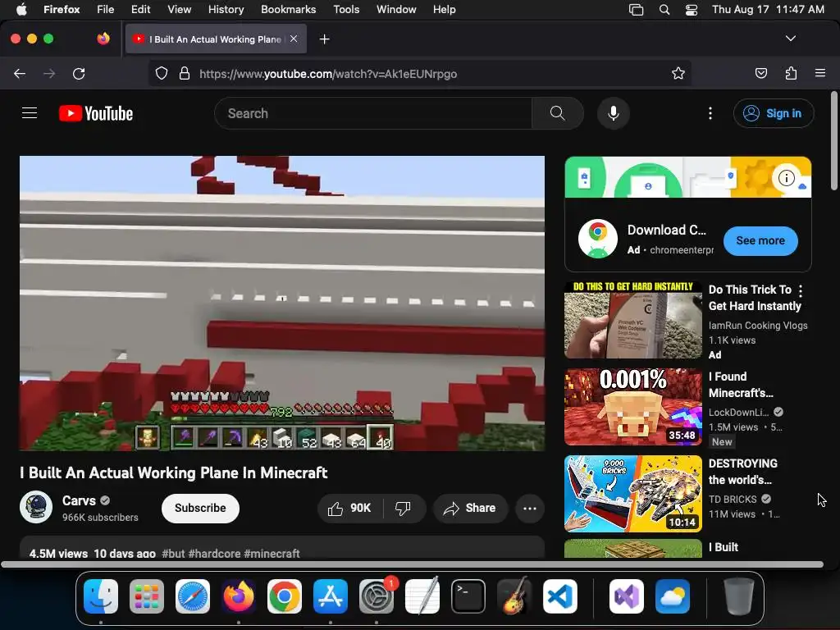The height and width of the screenshot is (630, 840).
Task: View site security padlock info
Action: coord(185,73)
